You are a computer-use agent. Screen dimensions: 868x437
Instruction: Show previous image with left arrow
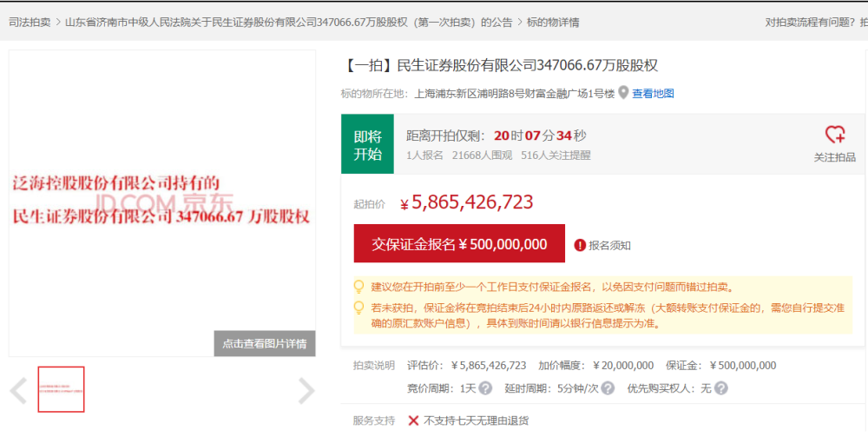pyautogui.click(x=18, y=390)
